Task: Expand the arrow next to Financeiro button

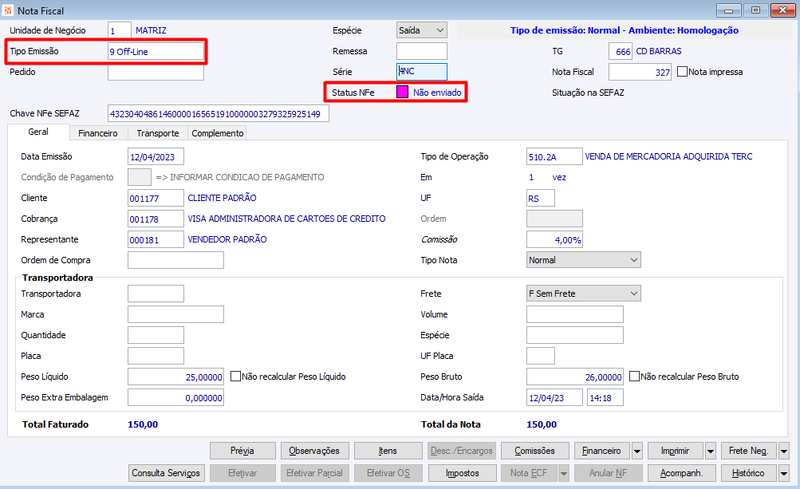Action: tap(637, 451)
